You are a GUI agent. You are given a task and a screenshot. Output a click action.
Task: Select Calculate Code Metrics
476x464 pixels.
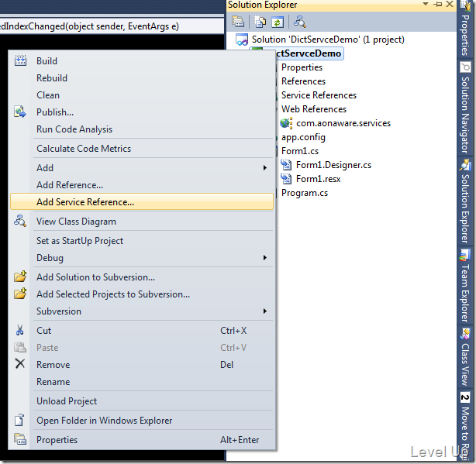pos(142,148)
